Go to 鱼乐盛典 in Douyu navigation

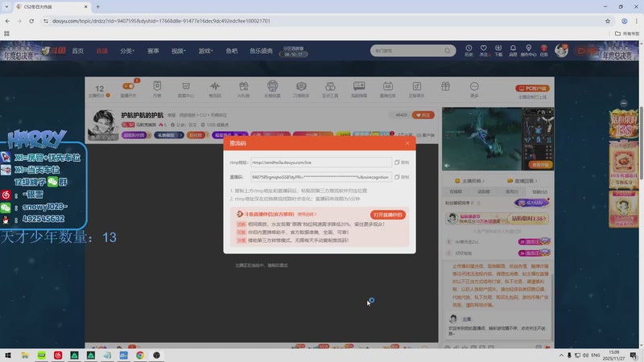point(261,51)
